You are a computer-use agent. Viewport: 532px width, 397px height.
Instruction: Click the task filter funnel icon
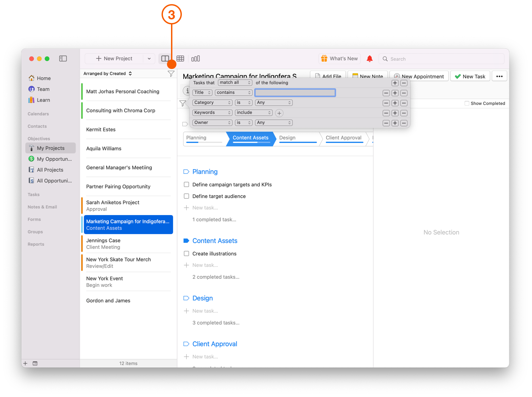183,103
